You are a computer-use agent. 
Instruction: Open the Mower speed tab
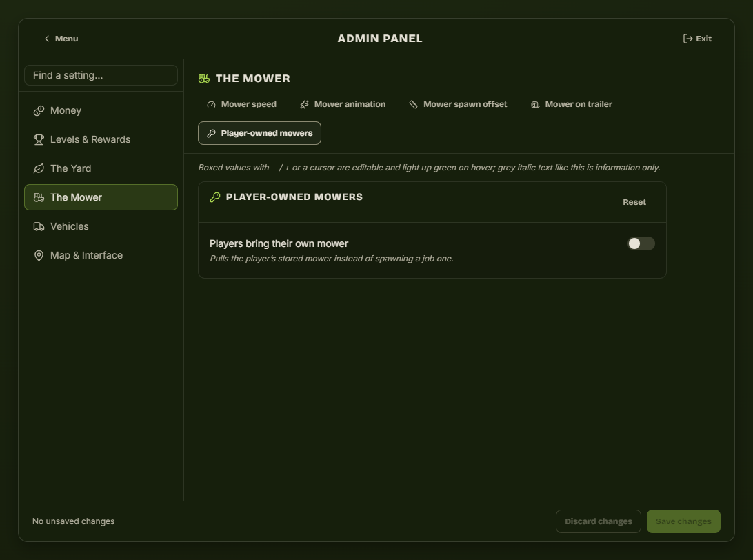tap(241, 104)
